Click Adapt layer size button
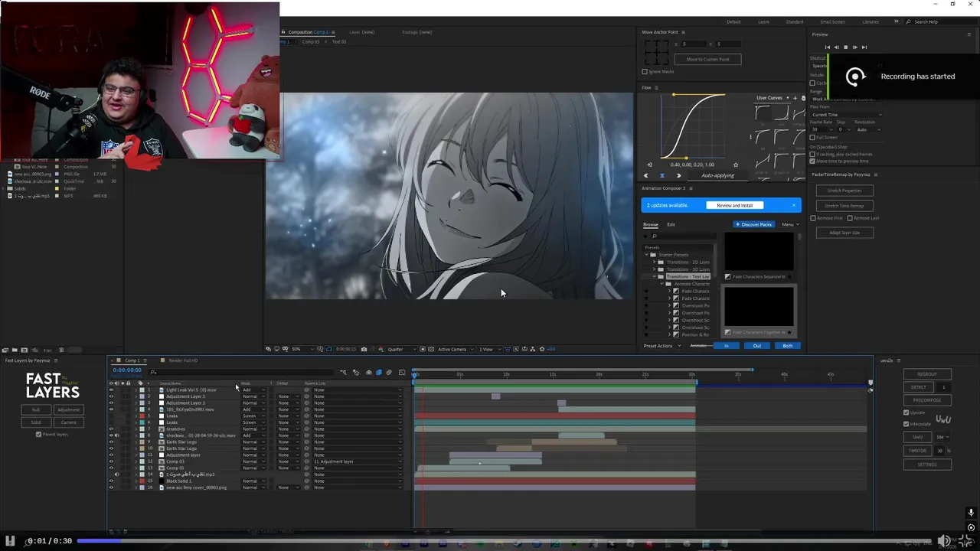 click(x=844, y=233)
